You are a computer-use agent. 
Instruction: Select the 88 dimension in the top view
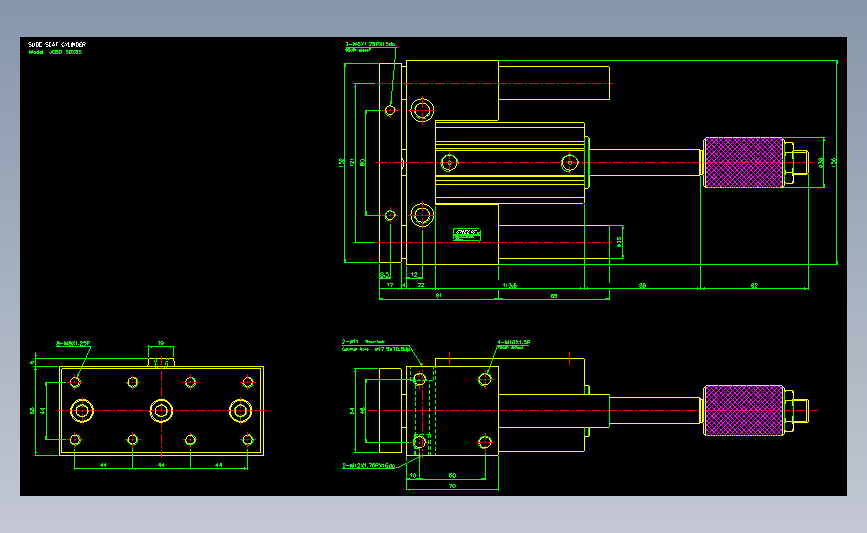click(642, 285)
